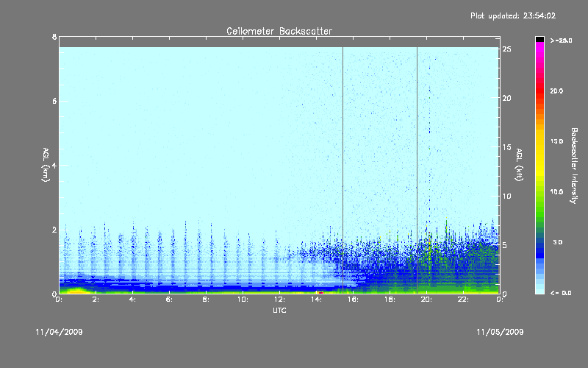Click the "25" kft tick on right axis
The width and height of the screenshot is (588, 368).
coord(506,49)
